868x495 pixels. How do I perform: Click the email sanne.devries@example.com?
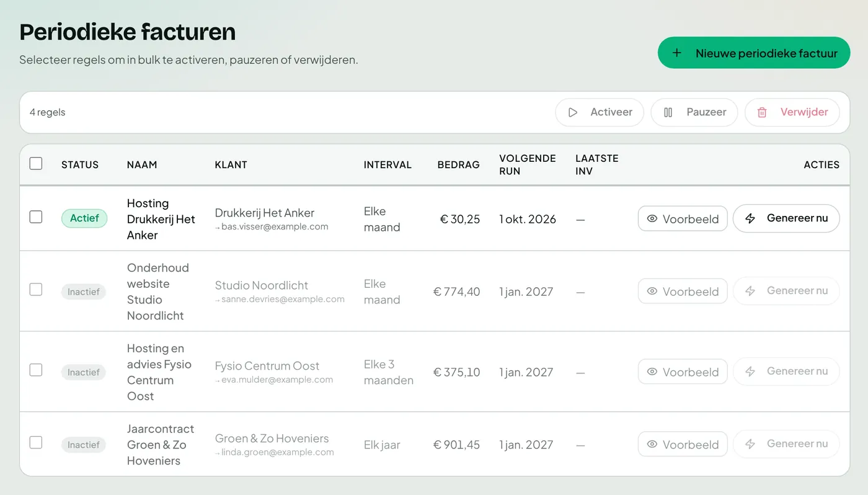point(283,300)
